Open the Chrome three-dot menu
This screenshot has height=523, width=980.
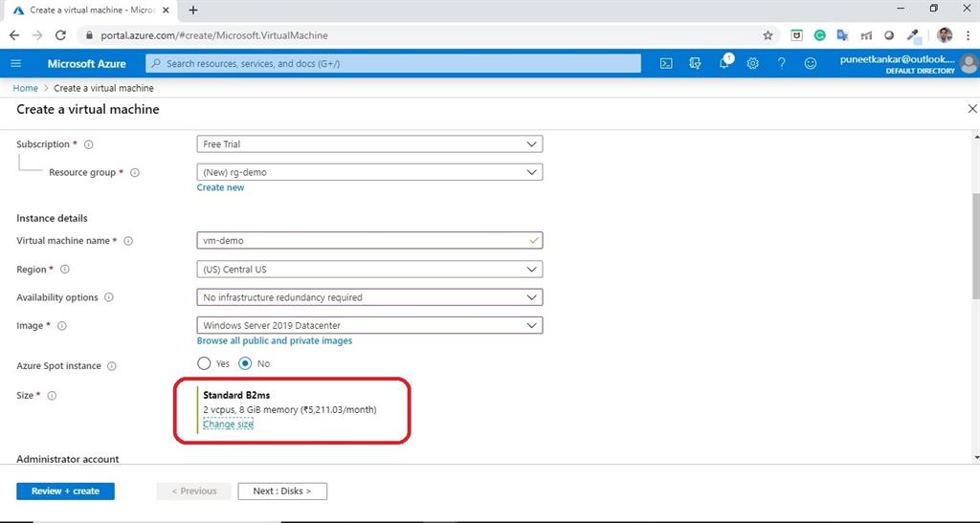969,35
